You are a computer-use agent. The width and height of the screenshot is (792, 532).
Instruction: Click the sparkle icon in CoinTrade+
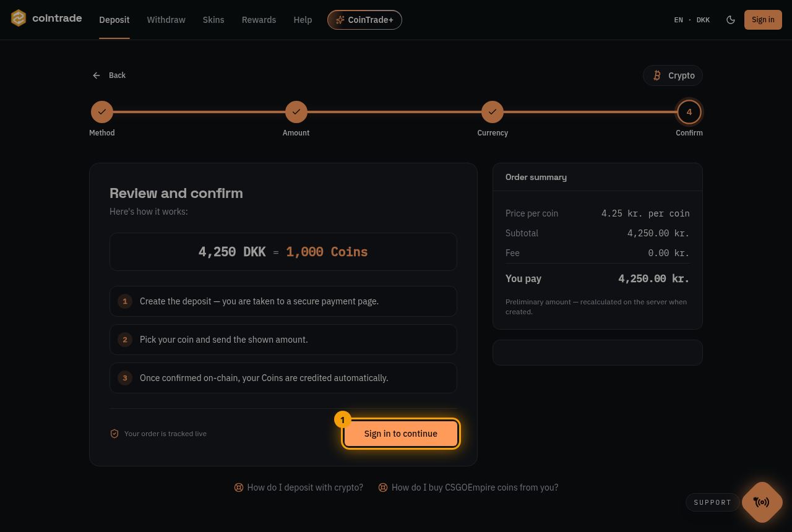coord(340,20)
